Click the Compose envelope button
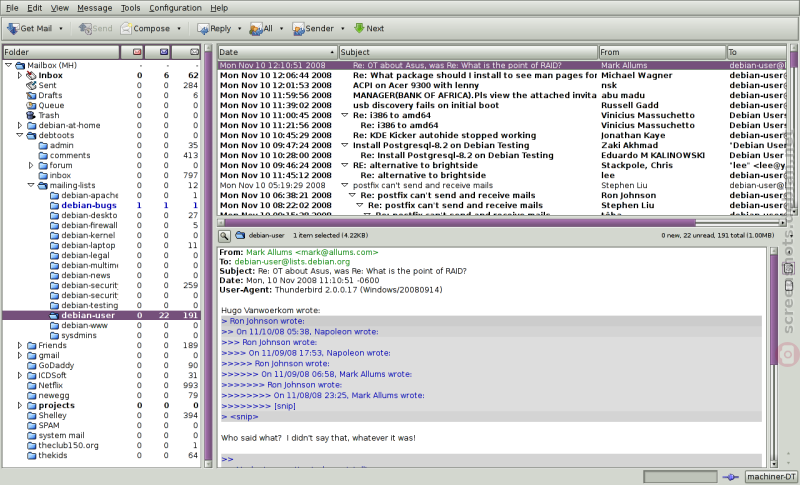The width and height of the screenshot is (800, 485). click(145, 29)
